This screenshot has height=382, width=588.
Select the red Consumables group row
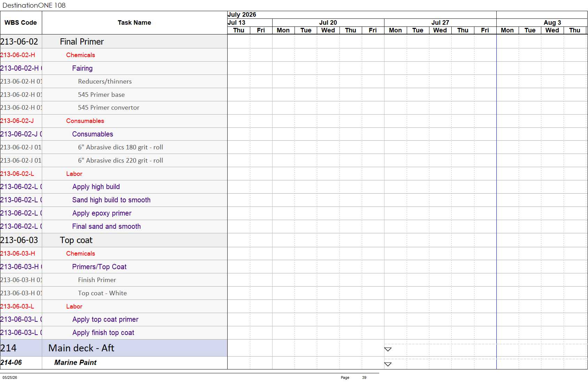click(114, 121)
